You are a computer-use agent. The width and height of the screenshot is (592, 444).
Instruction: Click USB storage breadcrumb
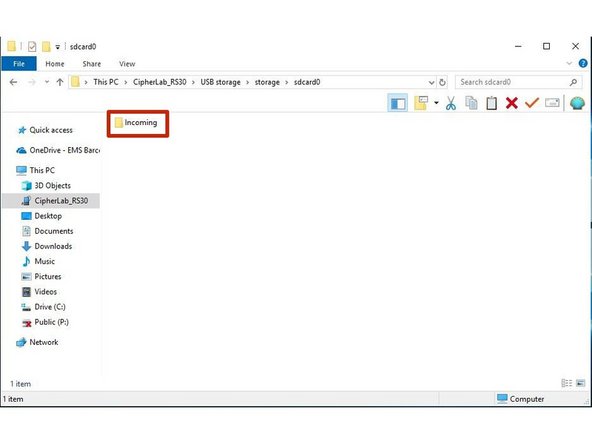point(220,82)
